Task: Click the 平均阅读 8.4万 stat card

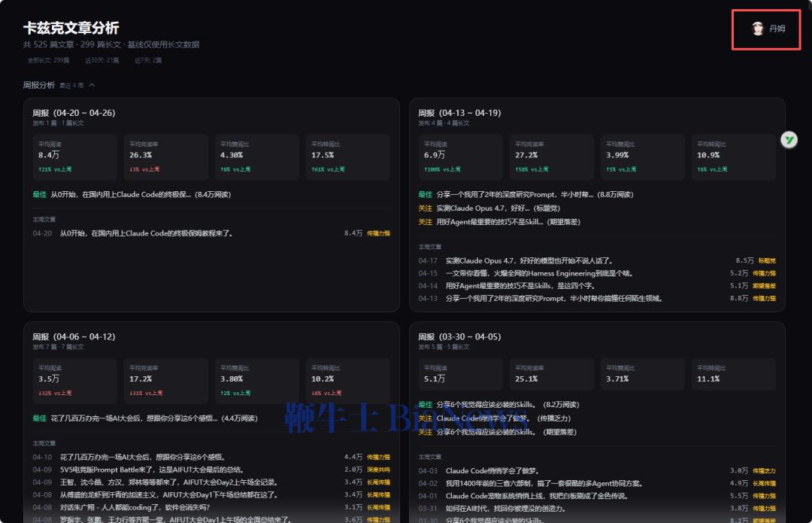Action: click(74, 155)
